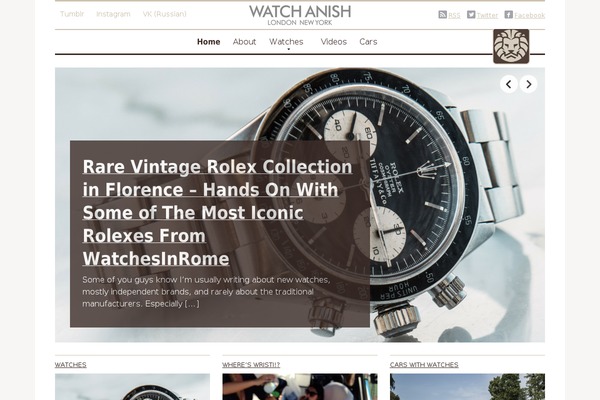Image resolution: width=600 pixels, height=400 pixels.
Task: Go to previous slide arrow
Action: 509,84
